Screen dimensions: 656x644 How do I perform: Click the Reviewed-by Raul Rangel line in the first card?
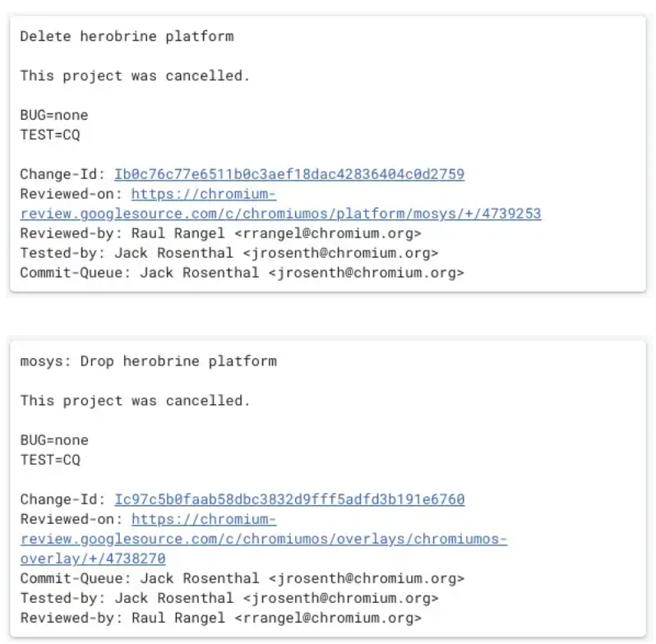click(221, 233)
